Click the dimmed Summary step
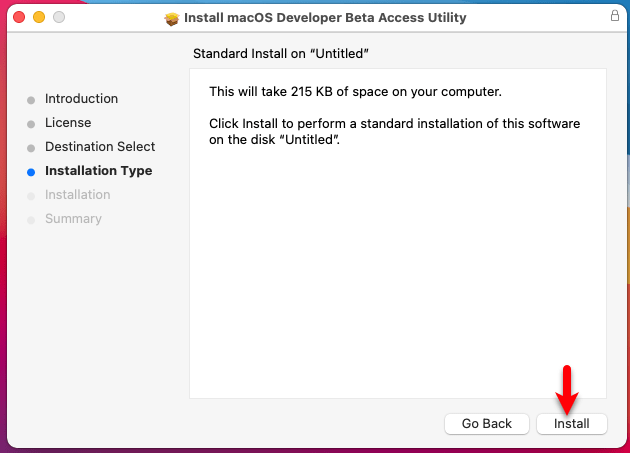Image resolution: width=630 pixels, height=453 pixels. pyautogui.click(x=73, y=219)
